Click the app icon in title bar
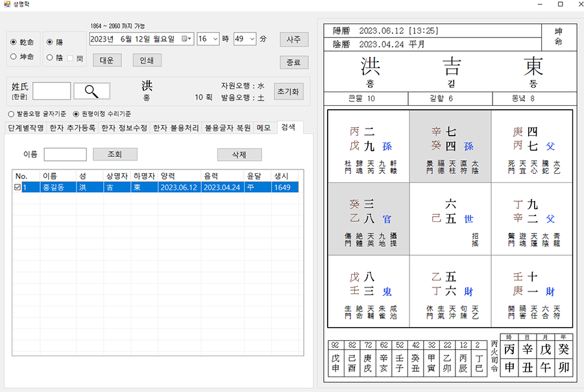The width and height of the screenshot is (584, 392). 6,5
